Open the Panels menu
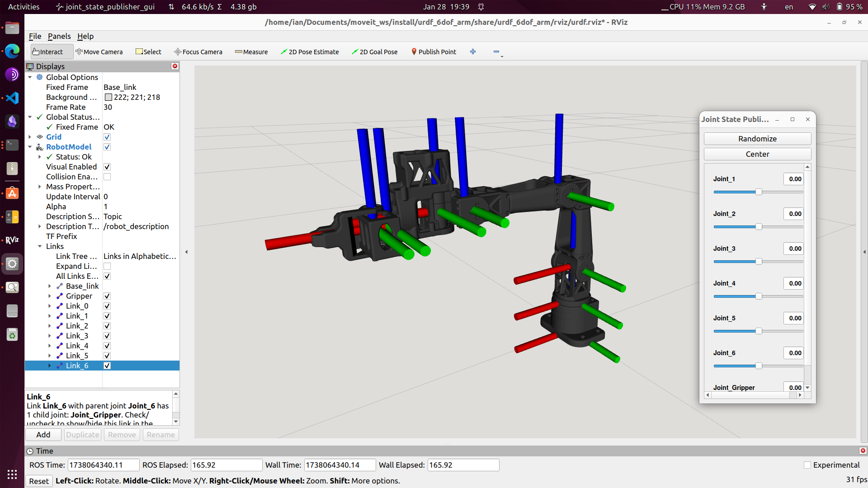 coord(59,36)
